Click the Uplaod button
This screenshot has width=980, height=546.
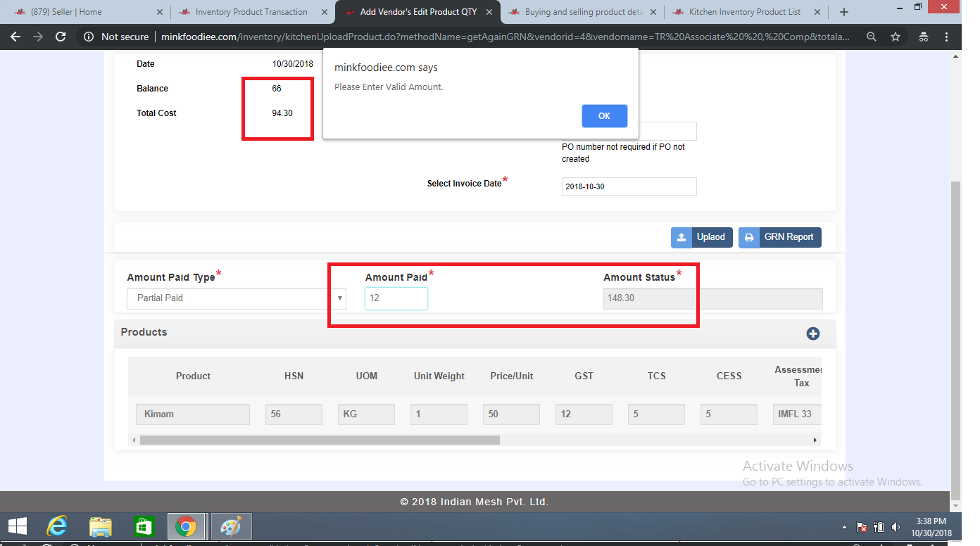point(702,237)
